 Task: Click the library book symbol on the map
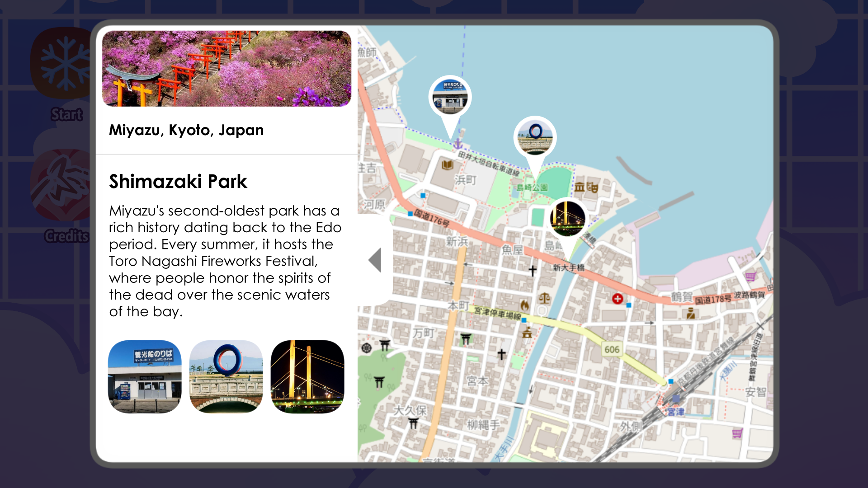(447, 165)
